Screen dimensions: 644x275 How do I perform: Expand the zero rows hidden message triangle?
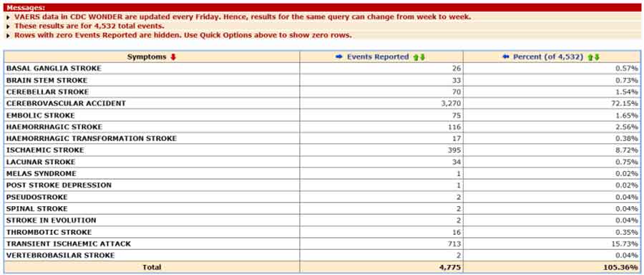(x=8, y=36)
